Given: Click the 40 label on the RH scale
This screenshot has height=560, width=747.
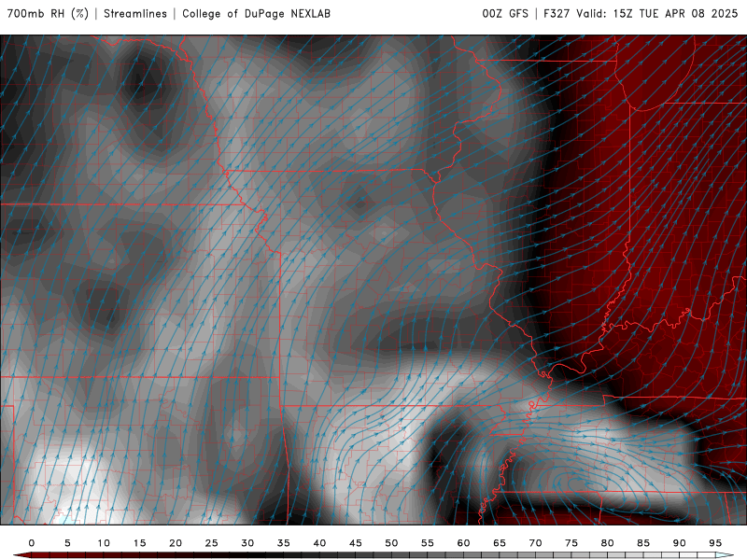Looking at the screenshot, I should coord(319,543).
